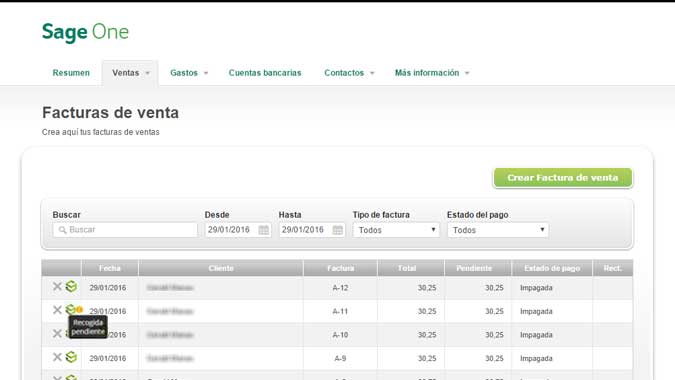
Task: Sort by Estado de pago column header
Action: 552,268
